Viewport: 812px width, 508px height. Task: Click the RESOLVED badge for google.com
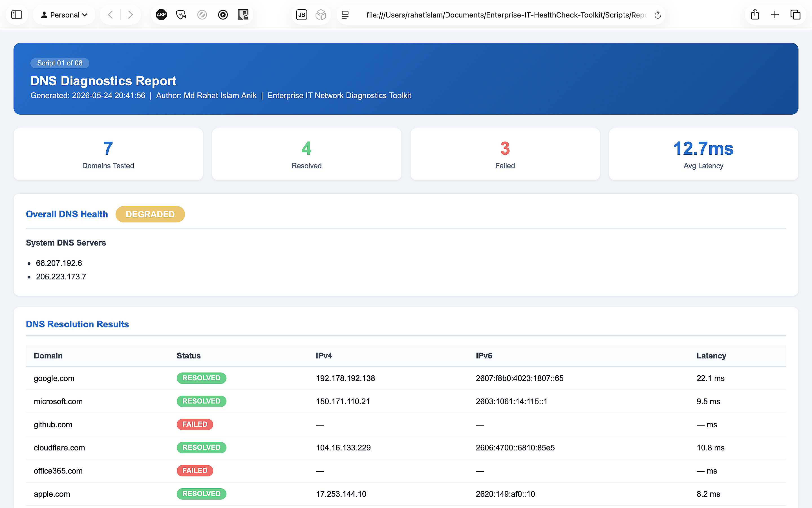[202, 378]
